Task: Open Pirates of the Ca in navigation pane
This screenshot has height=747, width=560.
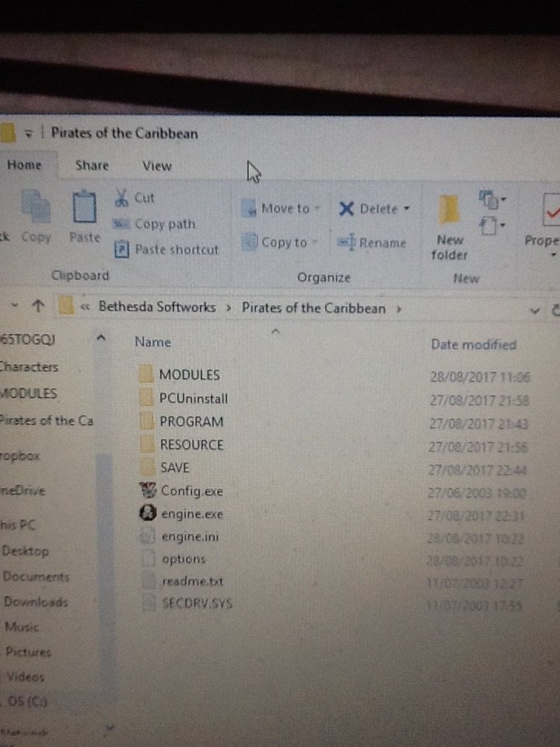Action: 46,421
